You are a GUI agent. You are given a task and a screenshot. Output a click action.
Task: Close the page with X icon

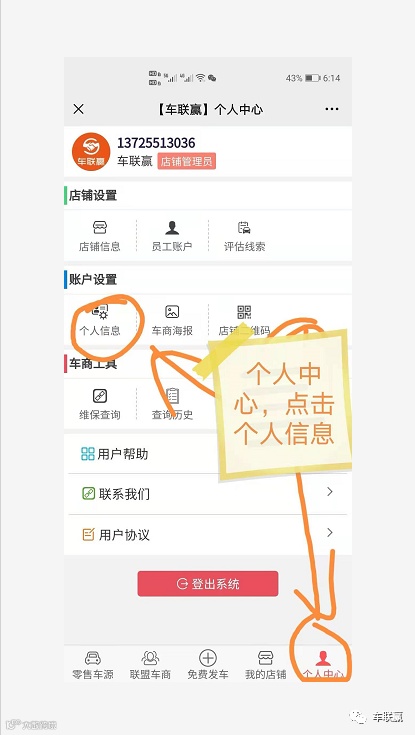(78, 109)
